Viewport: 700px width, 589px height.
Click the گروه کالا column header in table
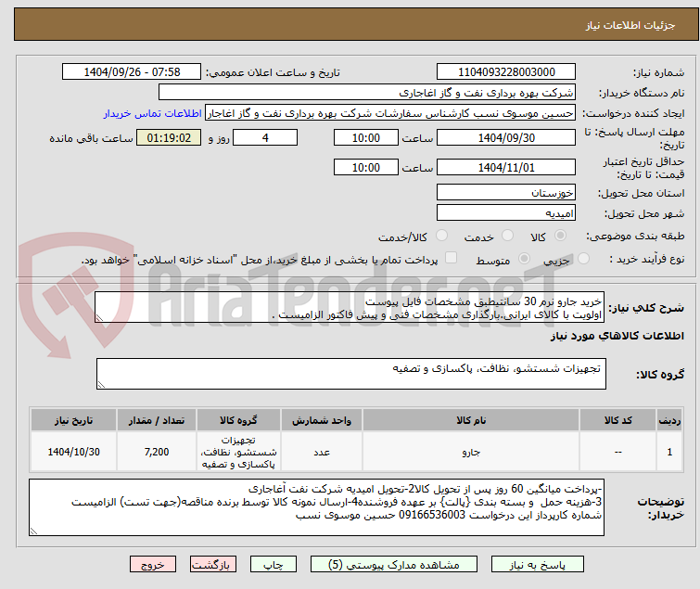pyautogui.click(x=238, y=420)
